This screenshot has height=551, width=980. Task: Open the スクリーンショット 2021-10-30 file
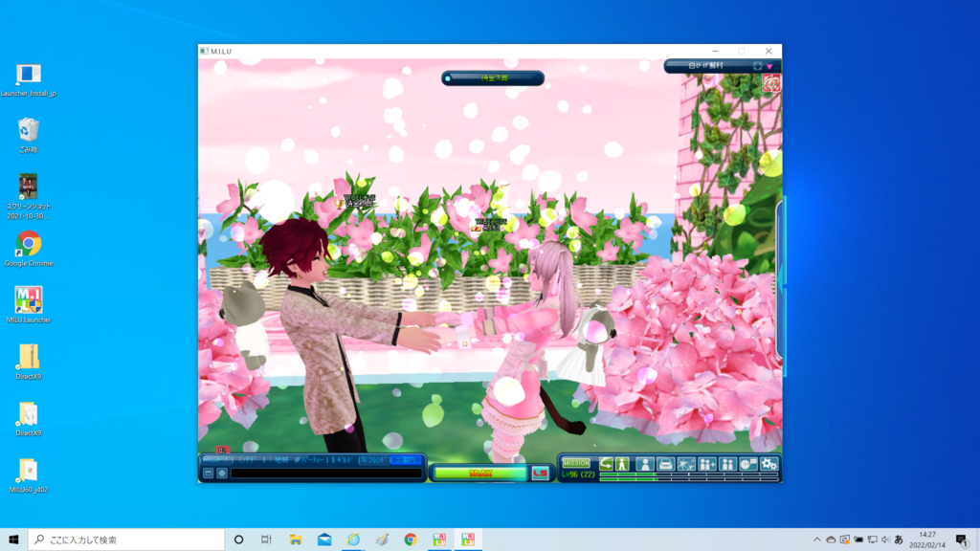click(28, 196)
